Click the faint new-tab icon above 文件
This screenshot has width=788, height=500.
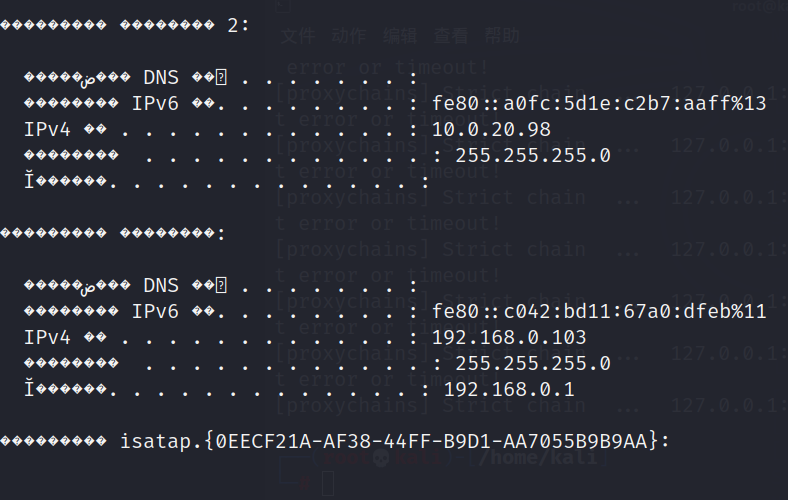(283, 6)
